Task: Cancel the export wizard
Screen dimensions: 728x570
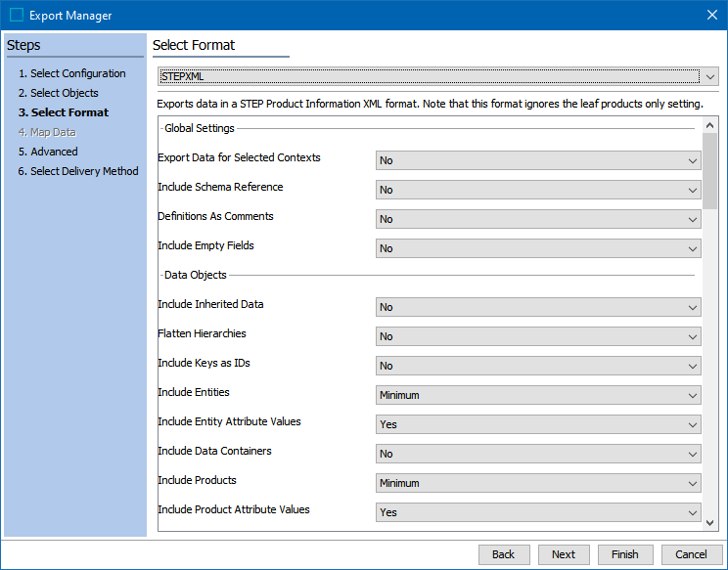Action: [691, 554]
